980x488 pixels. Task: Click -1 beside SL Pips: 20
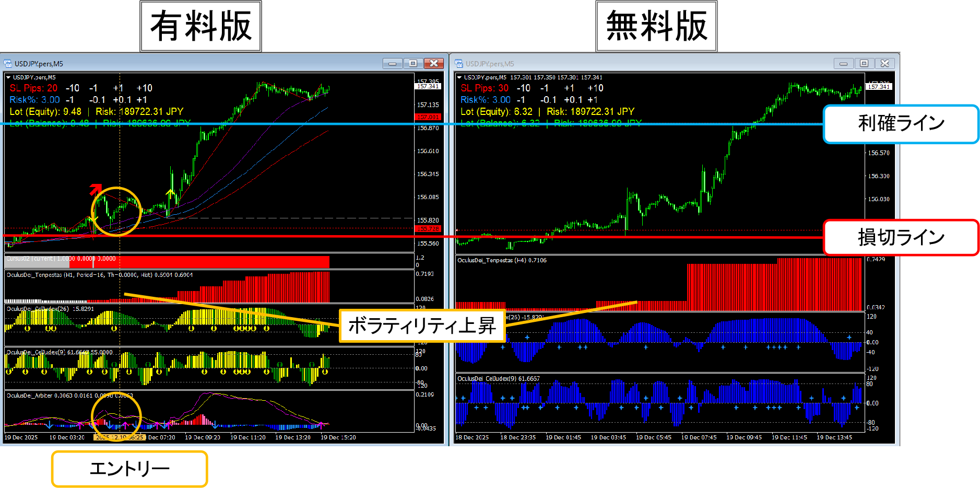93,88
